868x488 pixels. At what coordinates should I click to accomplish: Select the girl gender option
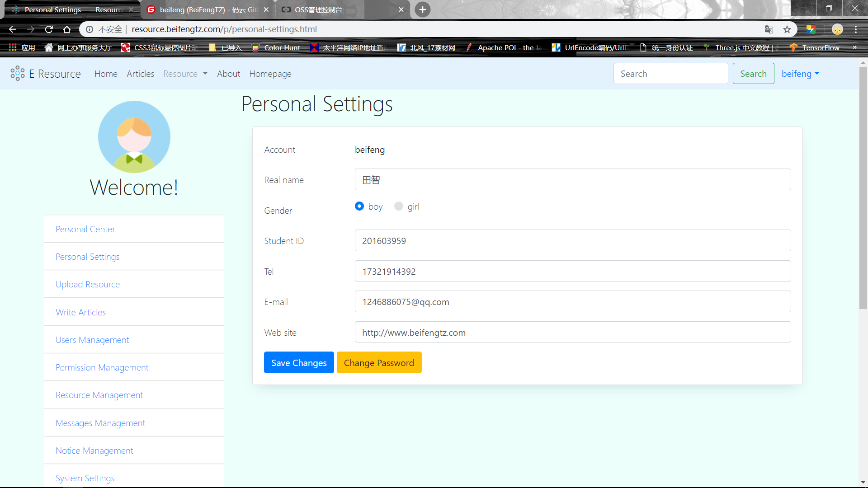399,206
